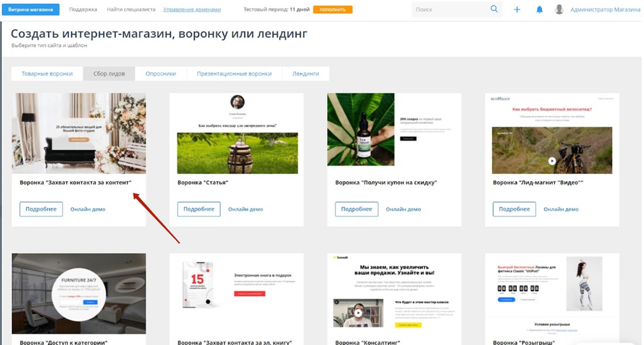This screenshot has height=345, width=644.
Task: Click "Подробнее" for "Захват контакта за контент"
Action: [x=41, y=209]
